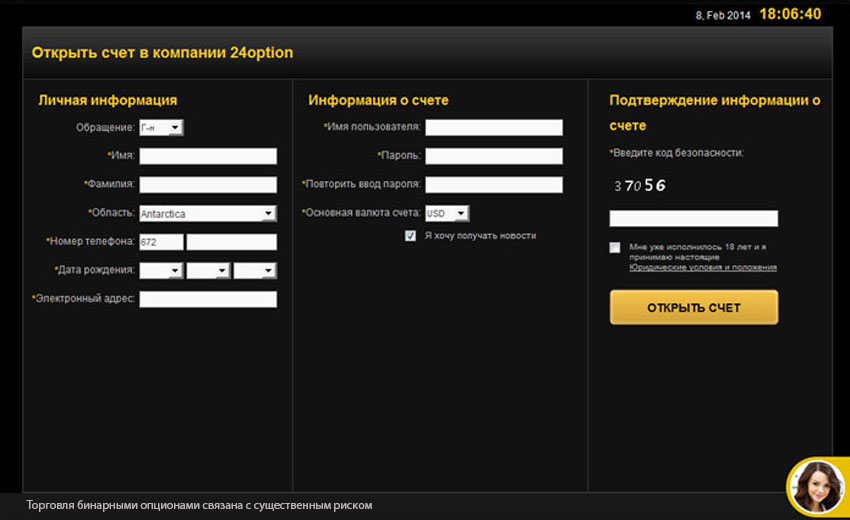This screenshot has height=520, width=850.
Task: Open the USD account currency dropdown
Action: [x=447, y=213]
